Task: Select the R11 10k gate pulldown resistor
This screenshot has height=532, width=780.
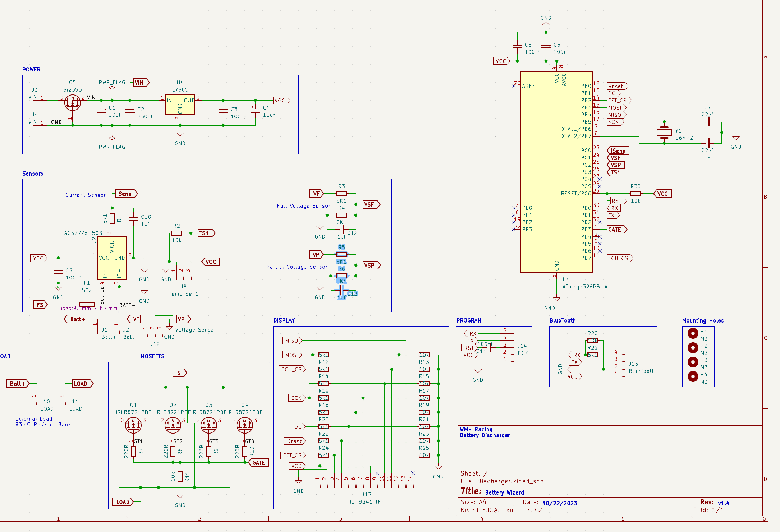Action: coord(180,477)
